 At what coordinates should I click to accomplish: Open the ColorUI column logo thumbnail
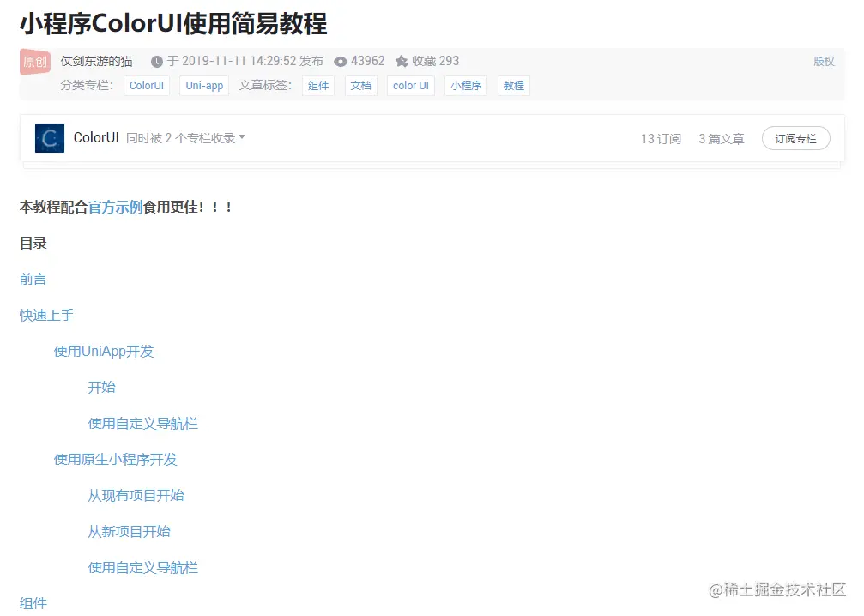50,138
